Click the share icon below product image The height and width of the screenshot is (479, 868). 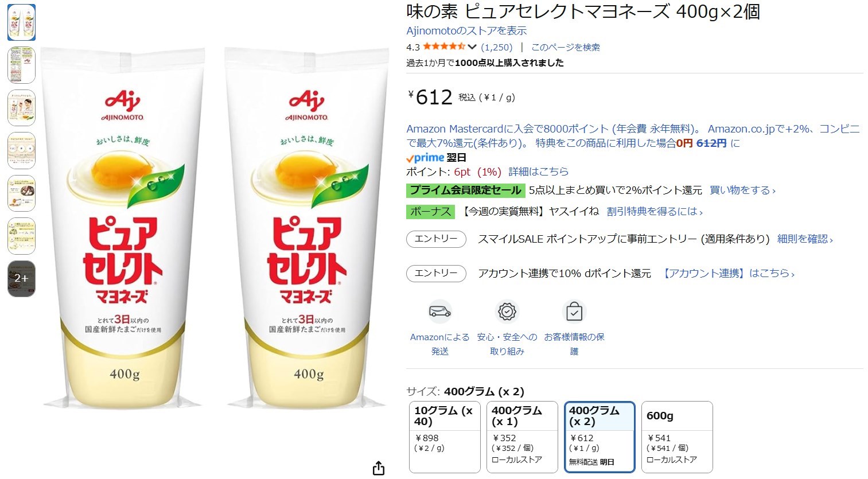(x=379, y=468)
